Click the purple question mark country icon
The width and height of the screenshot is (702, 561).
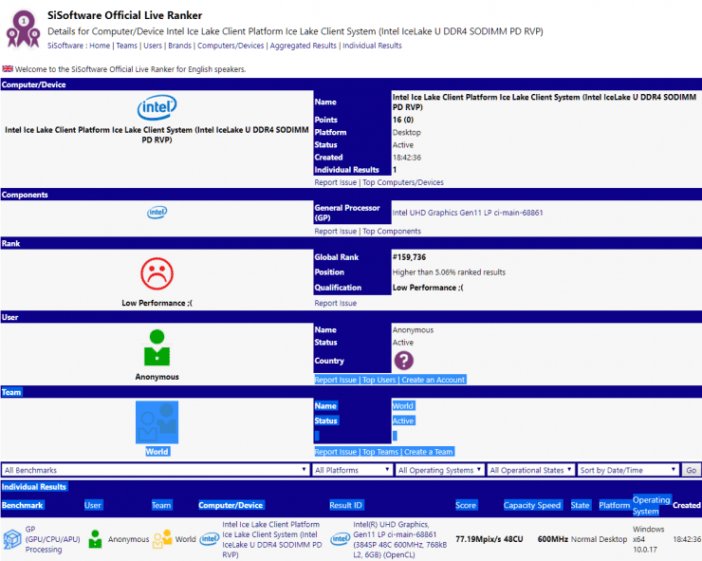pos(403,360)
